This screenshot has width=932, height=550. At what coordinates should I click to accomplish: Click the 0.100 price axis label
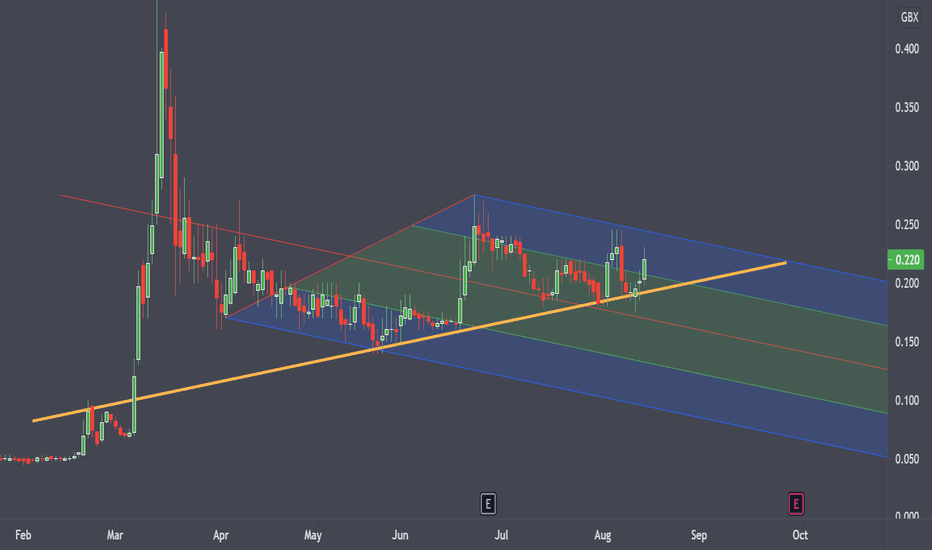coord(907,401)
